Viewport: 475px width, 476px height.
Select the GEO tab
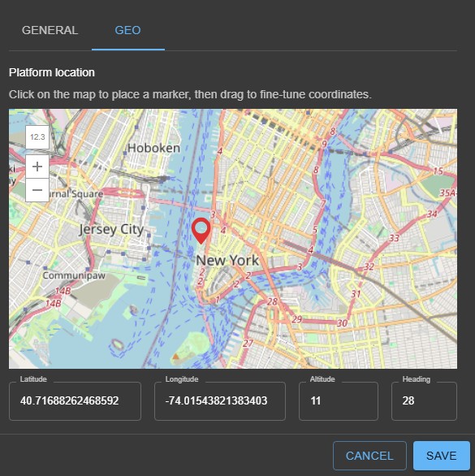click(x=127, y=30)
